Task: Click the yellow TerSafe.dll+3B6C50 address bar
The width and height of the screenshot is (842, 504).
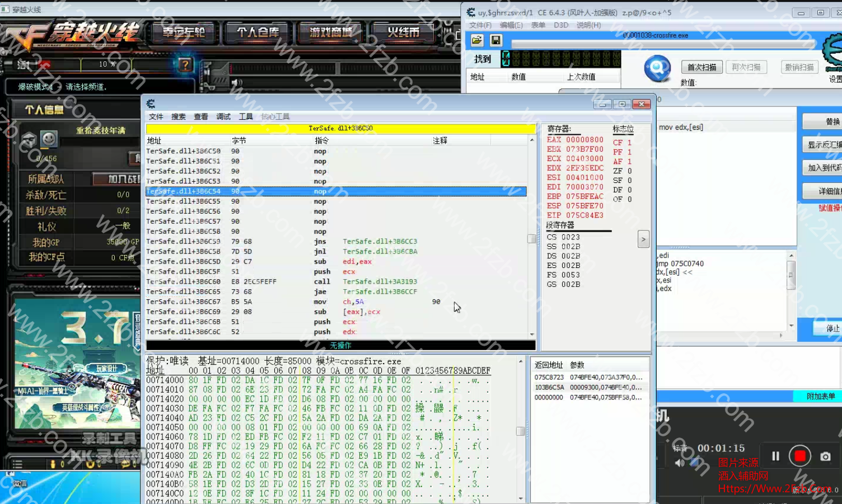Action: [340, 129]
